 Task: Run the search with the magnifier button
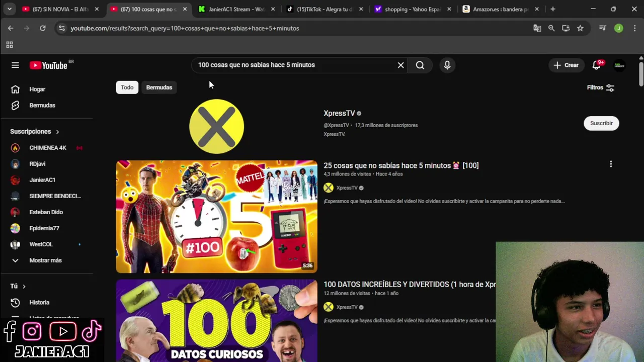click(420, 65)
